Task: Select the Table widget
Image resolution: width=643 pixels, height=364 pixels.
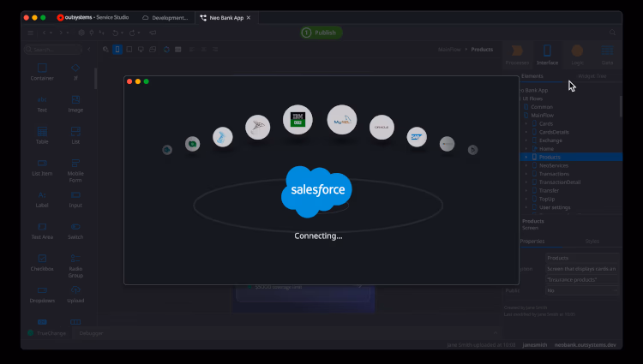Action: click(42, 135)
